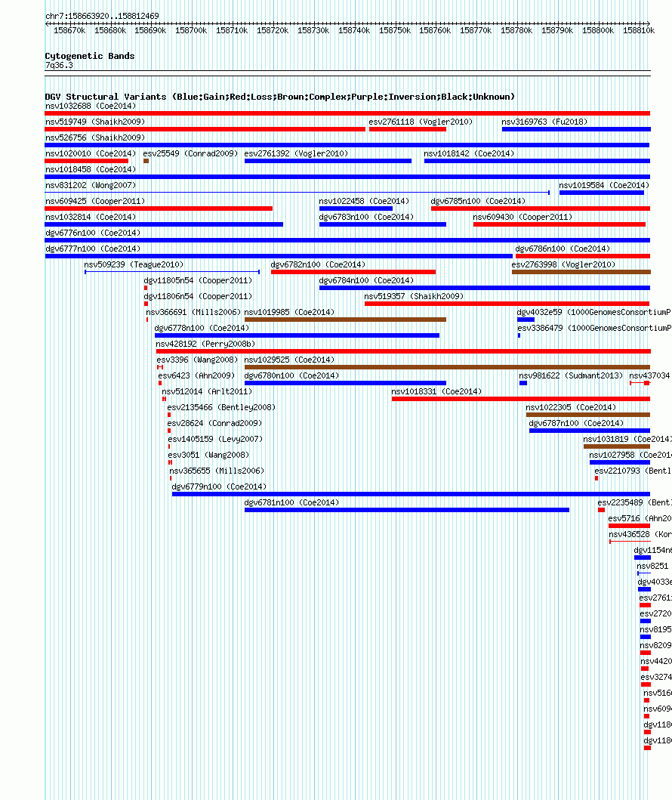This screenshot has width=672, height=800.
Task: Select esv28624 (Conrad2009) label
Action: (x=214, y=423)
